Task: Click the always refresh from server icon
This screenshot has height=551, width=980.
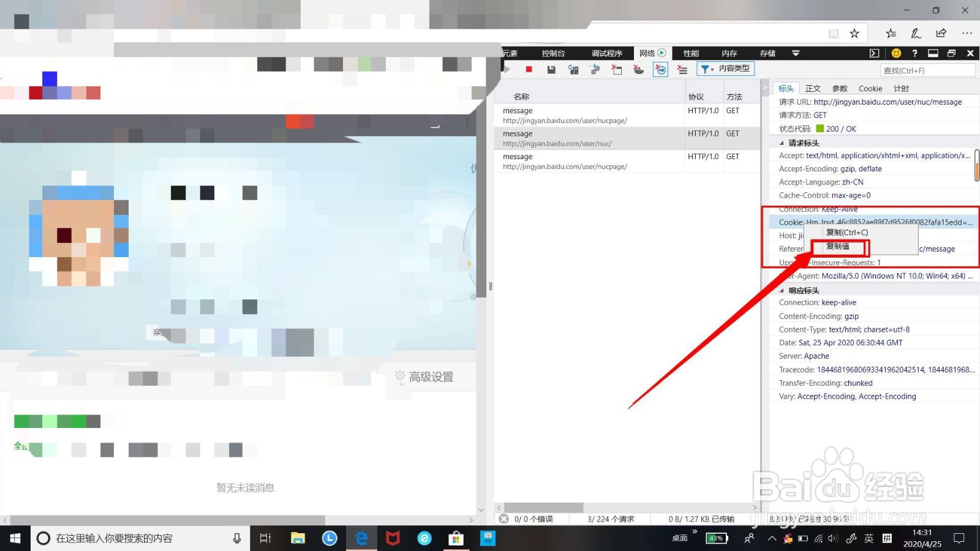Action: pyautogui.click(x=573, y=70)
